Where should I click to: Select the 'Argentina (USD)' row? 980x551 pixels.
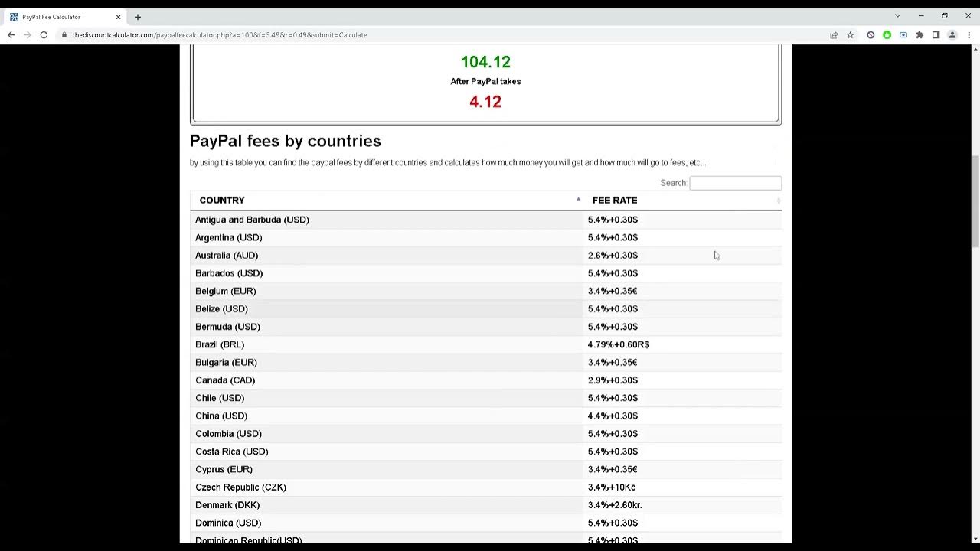coord(485,237)
